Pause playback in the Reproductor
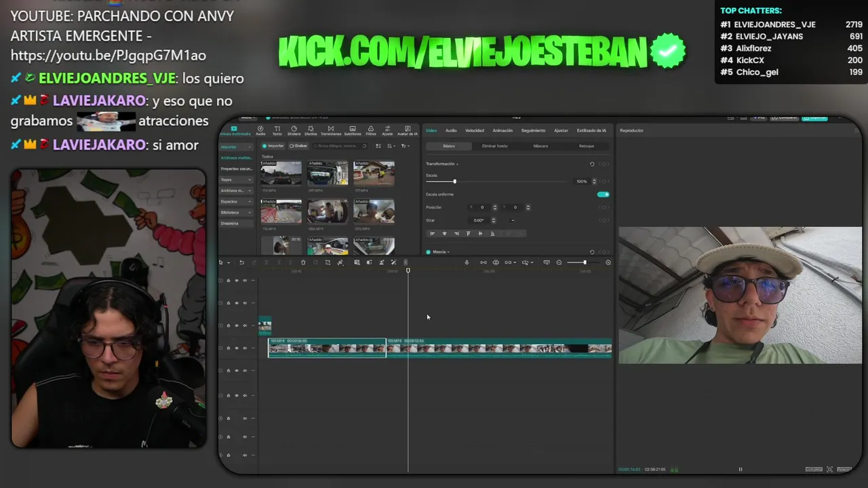This screenshot has height=488, width=868. coord(740,469)
